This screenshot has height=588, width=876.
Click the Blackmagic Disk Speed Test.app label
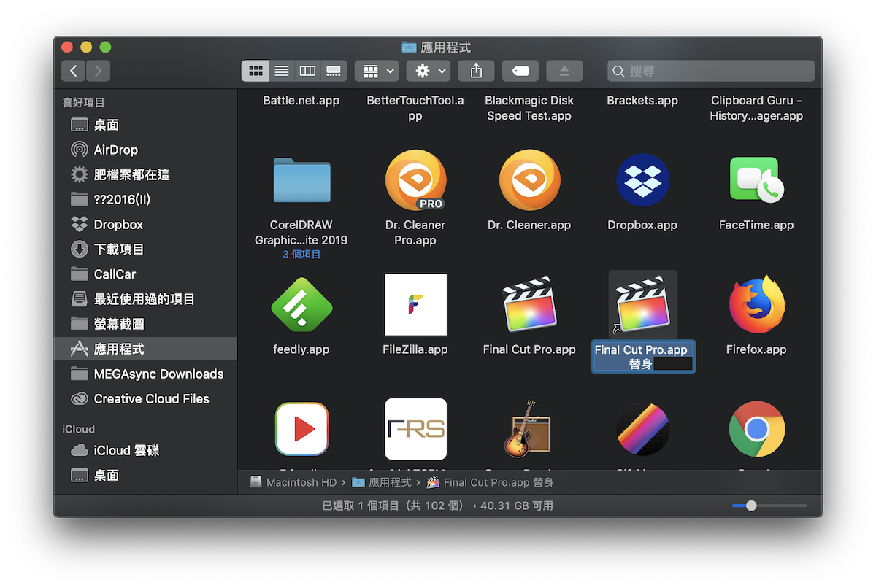point(529,108)
